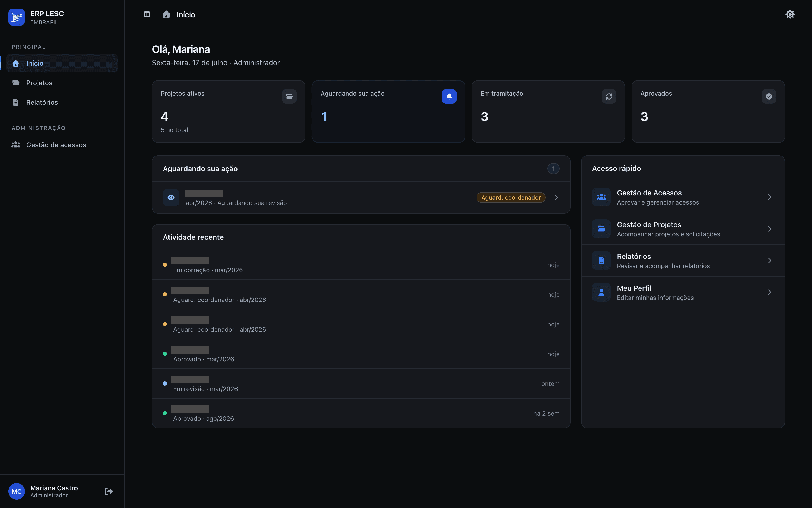
Task: Click the Mariana Castro user name
Action: (x=54, y=488)
